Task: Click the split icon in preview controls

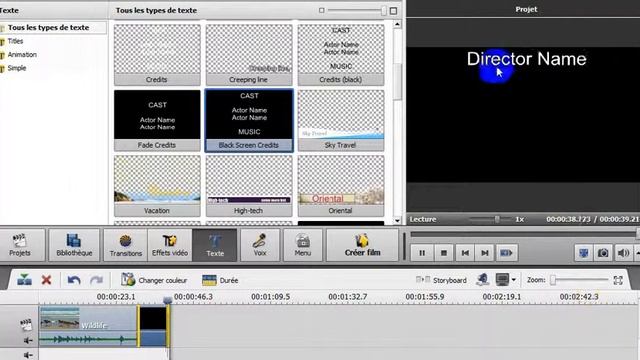Action: click(584, 253)
